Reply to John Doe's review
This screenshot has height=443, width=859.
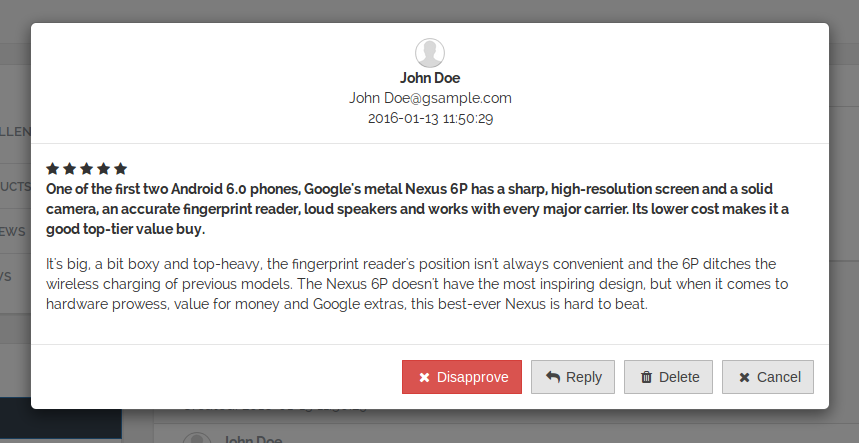[x=572, y=377]
